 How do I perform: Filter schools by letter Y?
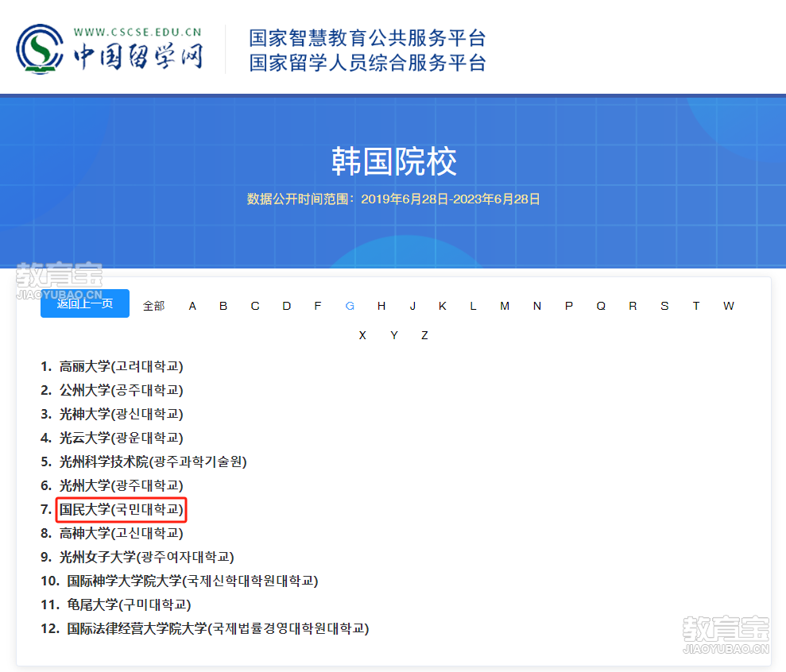tap(394, 335)
